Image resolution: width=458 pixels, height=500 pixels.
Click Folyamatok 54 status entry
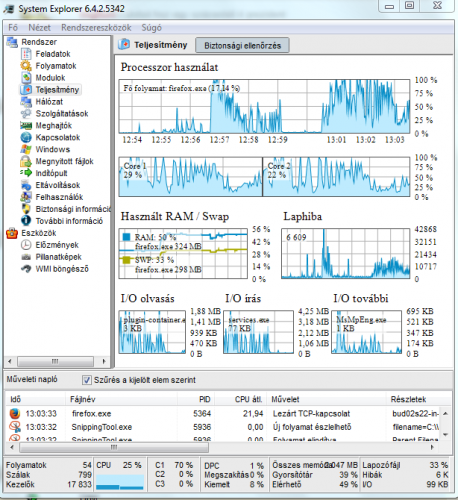49,465
